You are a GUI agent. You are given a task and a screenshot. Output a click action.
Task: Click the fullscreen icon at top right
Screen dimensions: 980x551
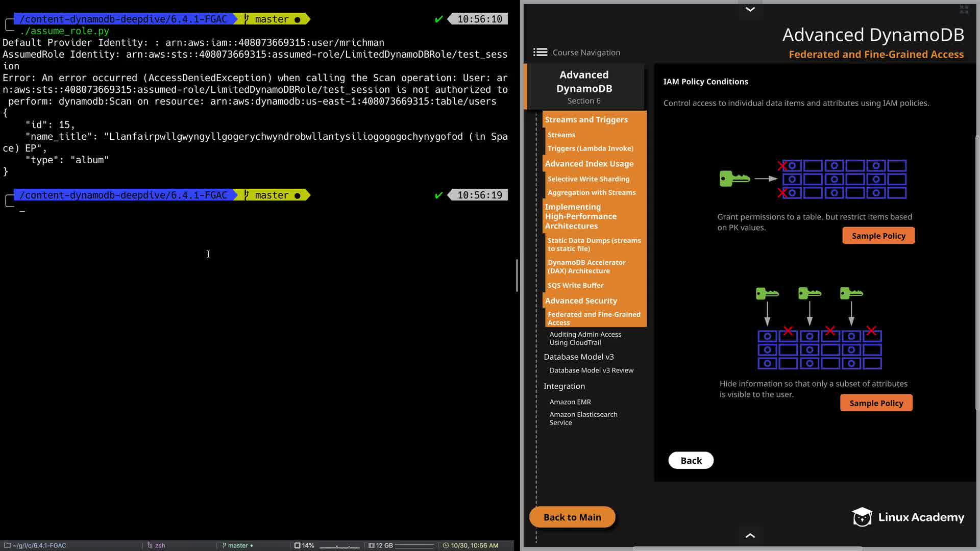click(964, 9)
